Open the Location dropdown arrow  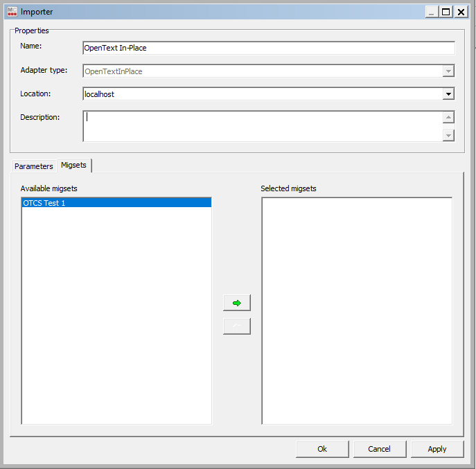[448, 94]
